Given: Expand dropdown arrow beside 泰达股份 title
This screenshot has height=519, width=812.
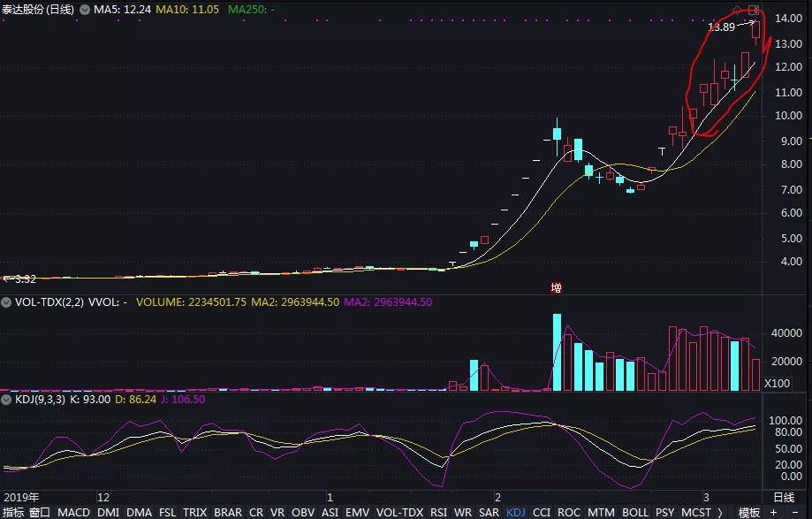Looking at the screenshot, I should pyautogui.click(x=84, y=9).
